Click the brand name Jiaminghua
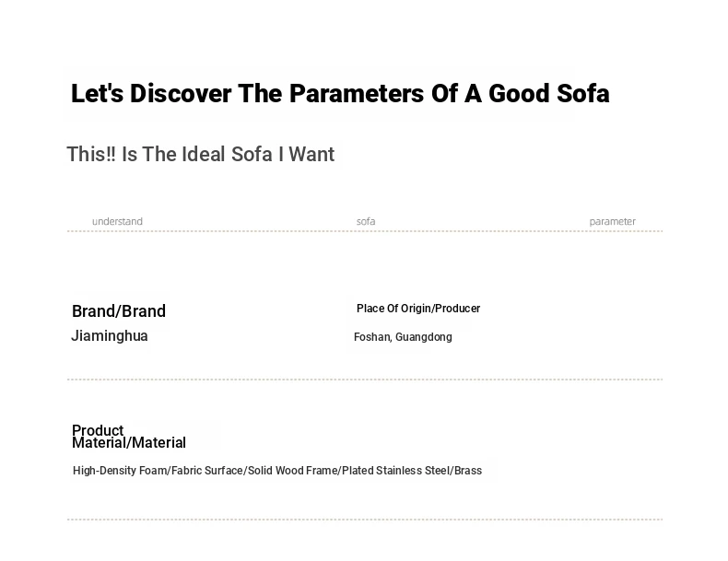 point(110,335)
